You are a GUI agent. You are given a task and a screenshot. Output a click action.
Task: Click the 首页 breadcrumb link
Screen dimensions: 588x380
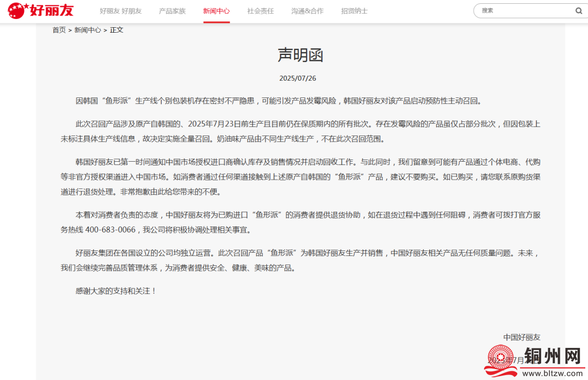(59, 30)
